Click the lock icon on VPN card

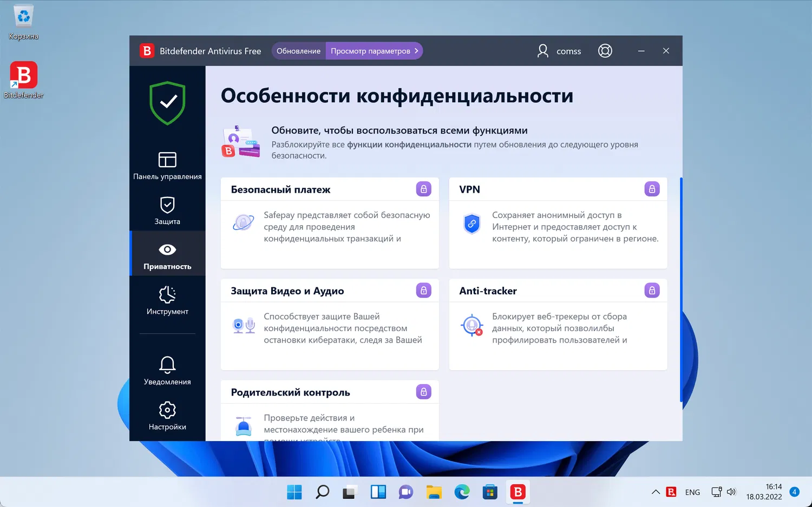coord(652,189)
